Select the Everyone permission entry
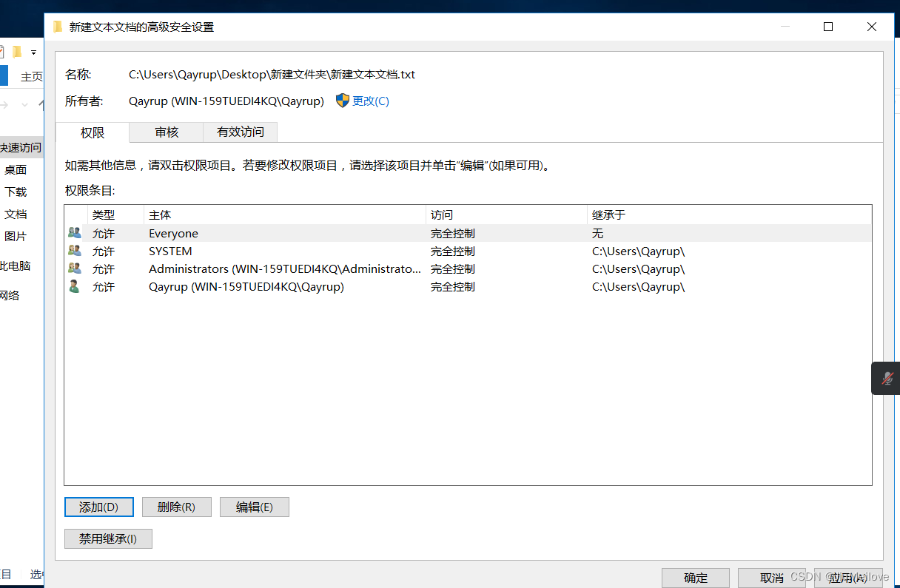 coord(468,233)
